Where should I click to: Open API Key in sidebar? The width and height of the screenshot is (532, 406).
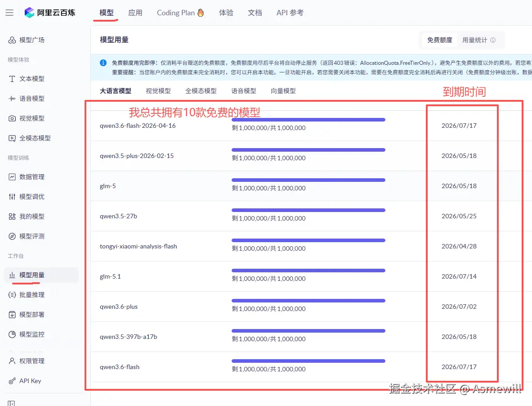pos(30,381)
